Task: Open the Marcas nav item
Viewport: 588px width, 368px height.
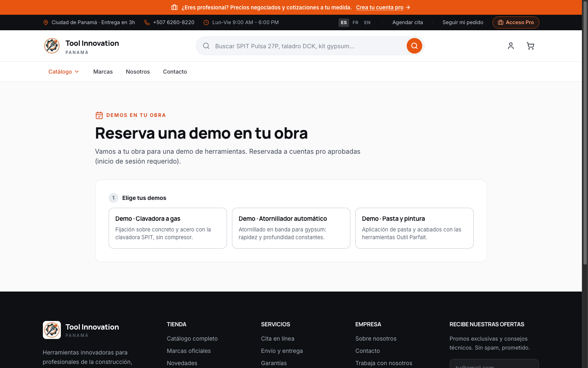Action: 103,72
